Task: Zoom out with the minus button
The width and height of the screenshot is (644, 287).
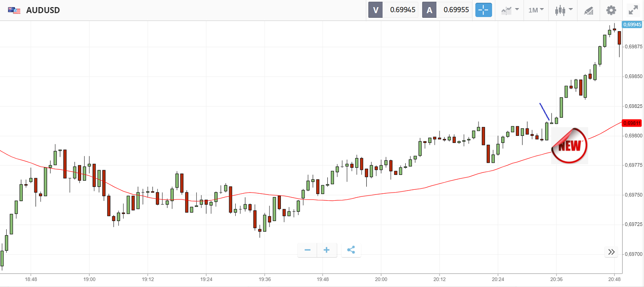Action: click(307, 250)
